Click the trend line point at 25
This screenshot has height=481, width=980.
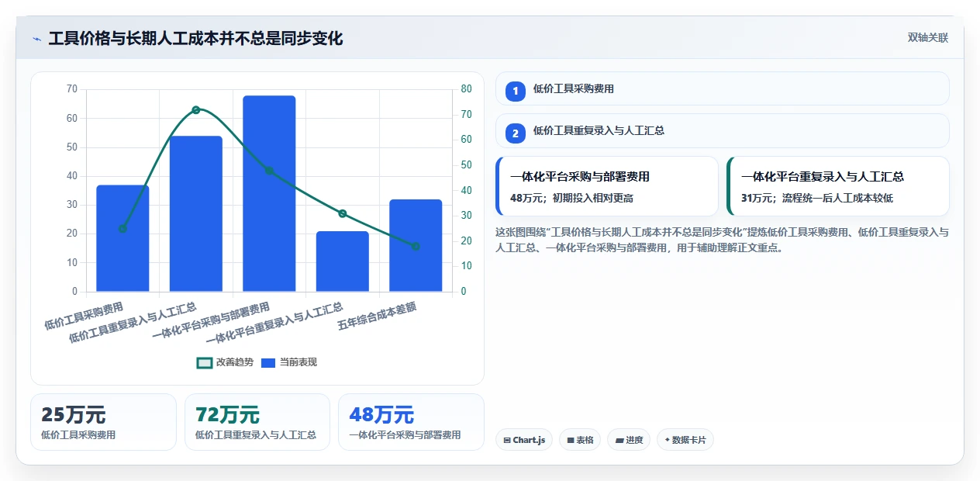[x=122, y=229]
